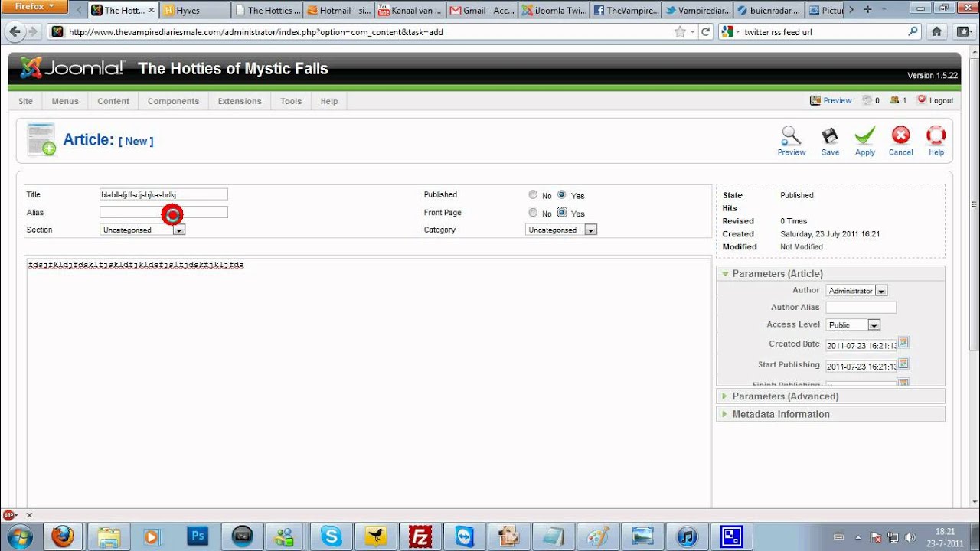980x551 pixels.
Task: Click the Windows Start orb
Action: click(19, 536)
